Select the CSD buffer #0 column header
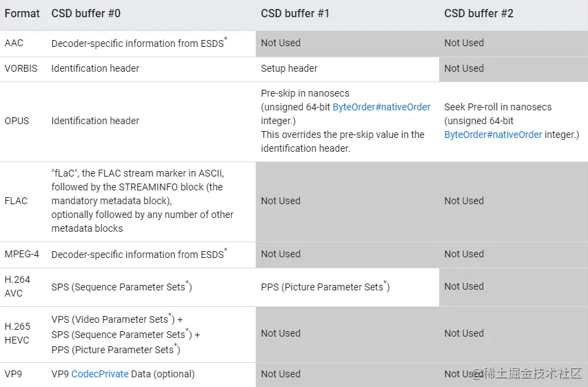 (86, 14)
